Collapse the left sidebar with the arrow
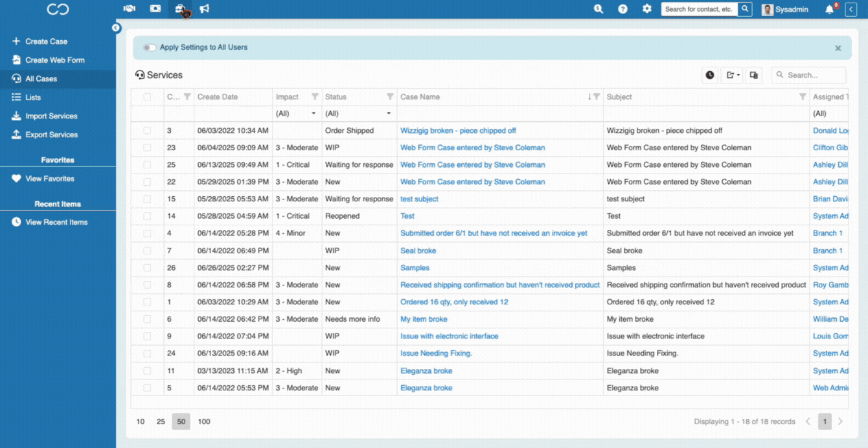Viewport: 868px width, 448px height. (116, 28)
